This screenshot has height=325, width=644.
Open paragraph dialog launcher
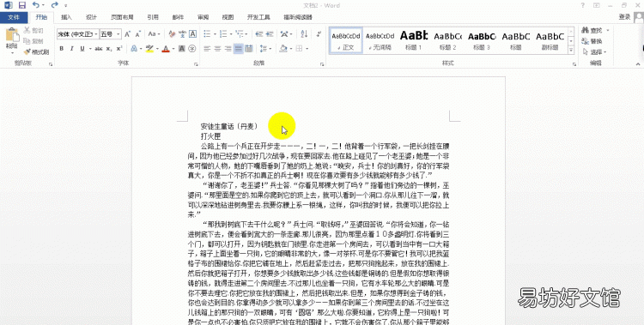[x=322, y=64]
